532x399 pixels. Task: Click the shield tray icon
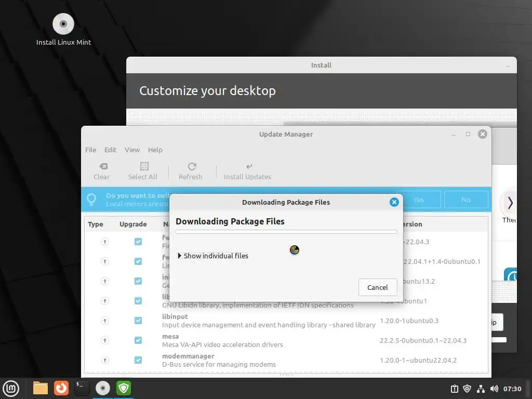[x=467, y=389]
